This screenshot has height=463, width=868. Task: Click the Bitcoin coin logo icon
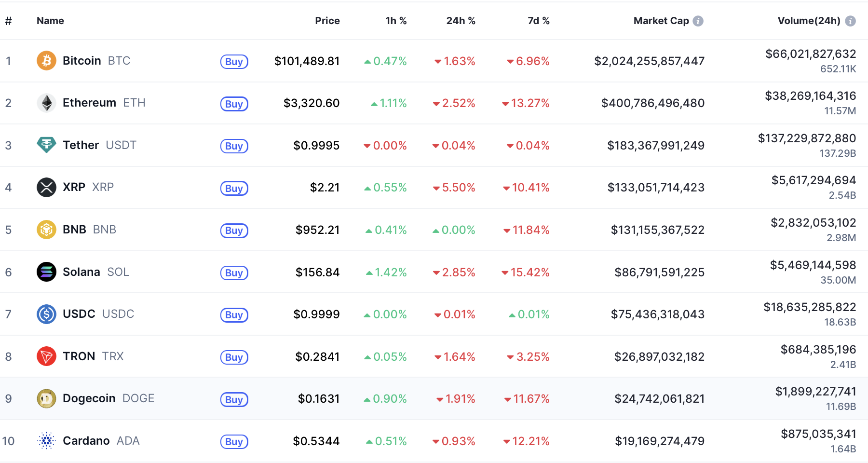46,61
